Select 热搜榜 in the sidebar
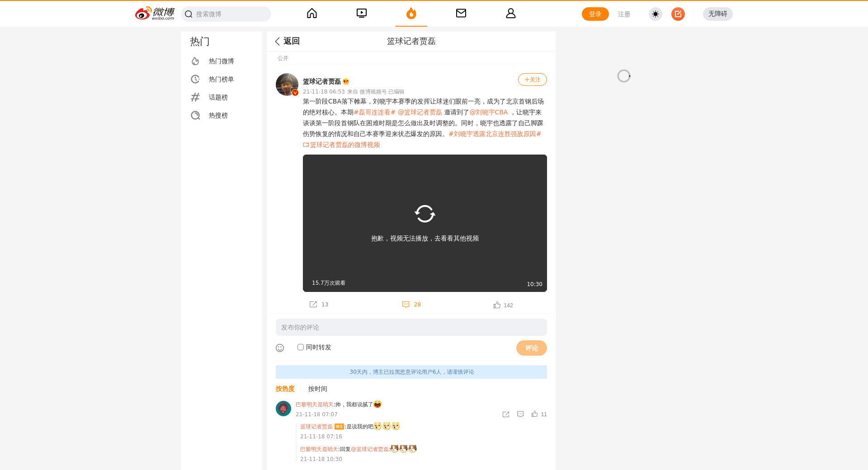Viewport: 868px width, 470px height. click(218, 116)
